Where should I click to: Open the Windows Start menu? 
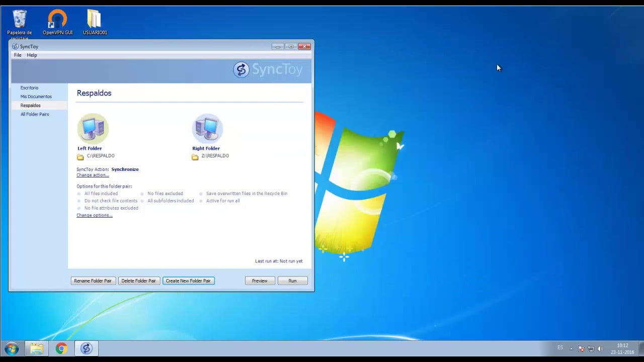pos(12,348)
